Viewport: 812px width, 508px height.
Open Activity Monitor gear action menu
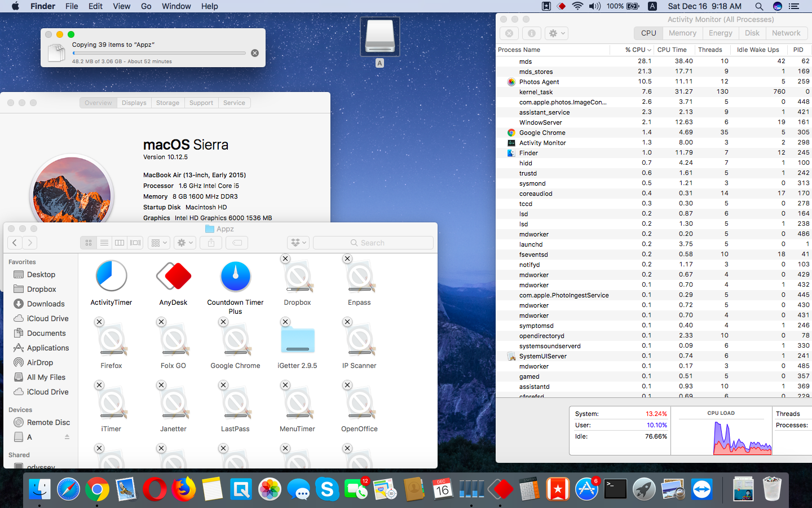tap(557, 33)
